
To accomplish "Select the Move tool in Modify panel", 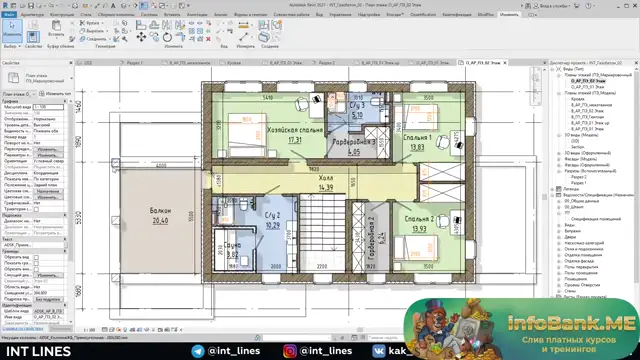I will click(x=141, y=37).
